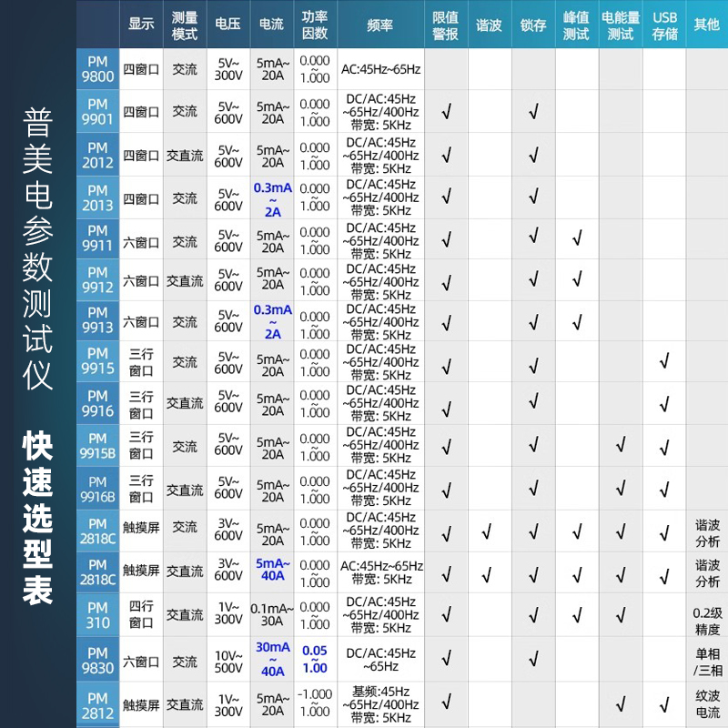Click the 快速选型表 vertical heading
728x728 pixels.
[37, 518]
